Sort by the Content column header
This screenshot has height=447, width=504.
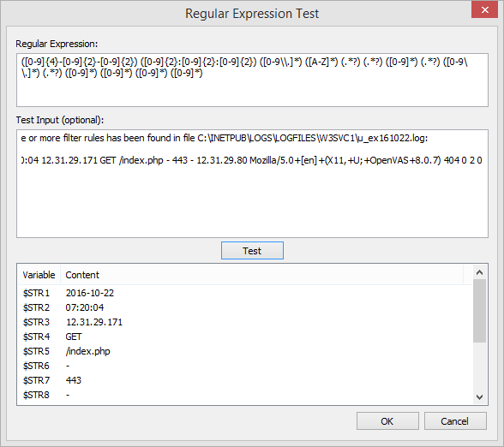pos(261,275)
